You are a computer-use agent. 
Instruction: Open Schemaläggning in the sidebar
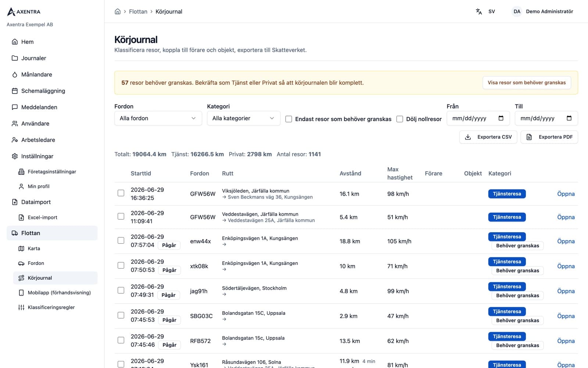[x=52, y=91]
